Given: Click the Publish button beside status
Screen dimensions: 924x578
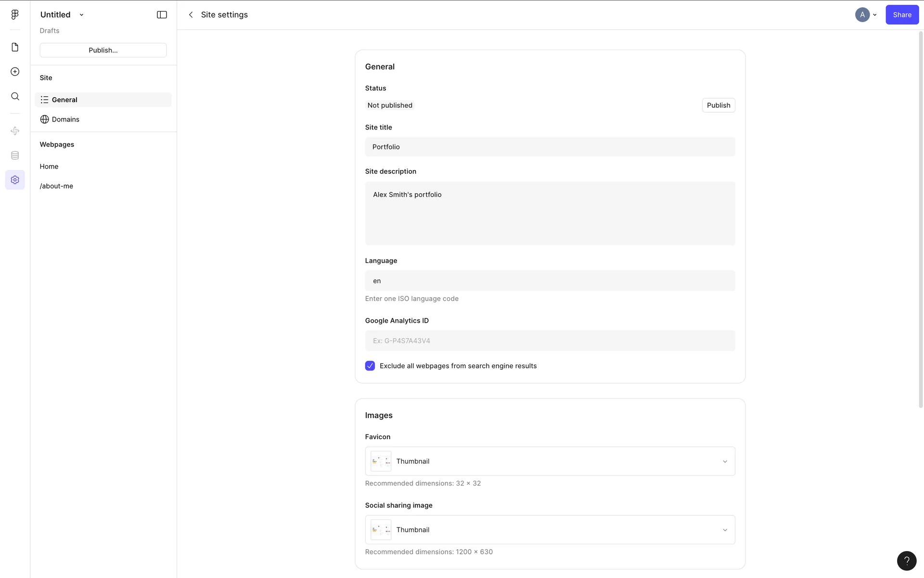Looking at the screenshot, I should coord(718,105).
